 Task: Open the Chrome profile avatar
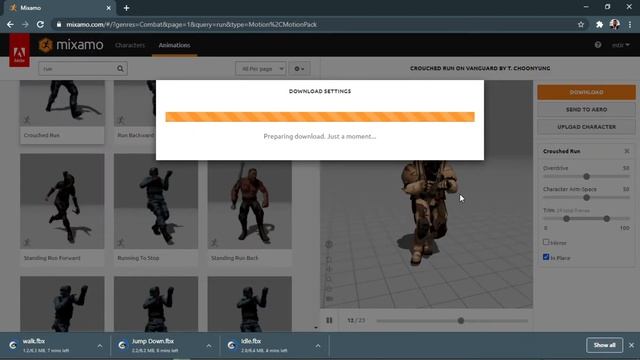point(615,24)
